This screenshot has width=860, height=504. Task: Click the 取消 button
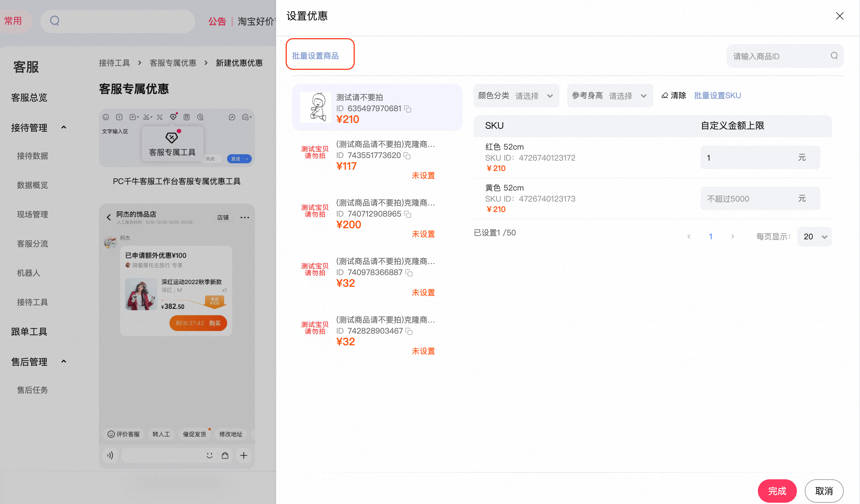tap(824, 491)
